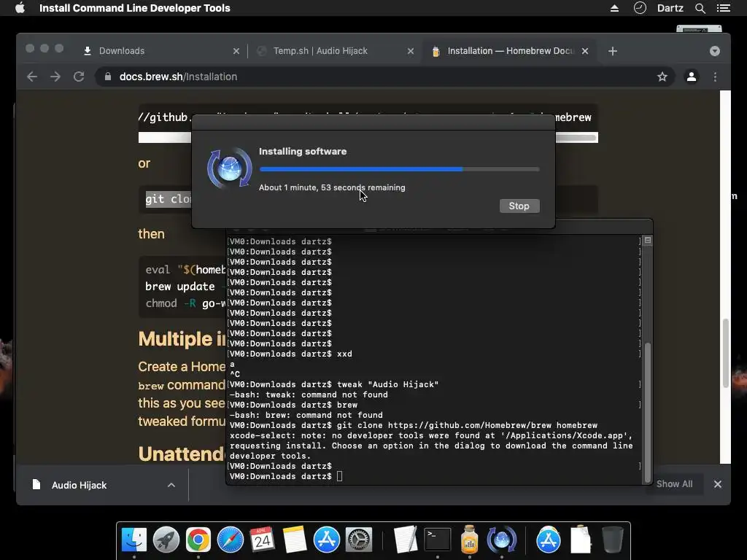The image size is (747, 560).
Task: Open the Chrome profile icon
Action: click(x=692, y=77)
